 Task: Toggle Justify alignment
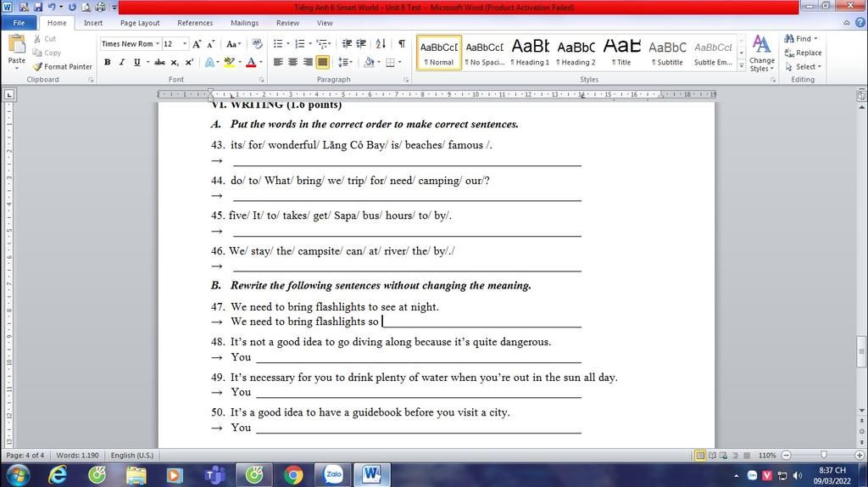(x=322, y=62)
